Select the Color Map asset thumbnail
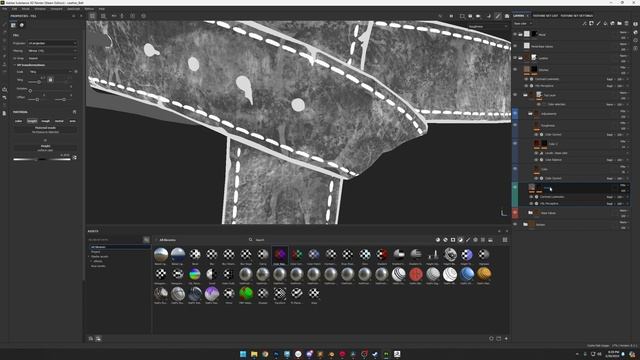 tap(280, 256)
